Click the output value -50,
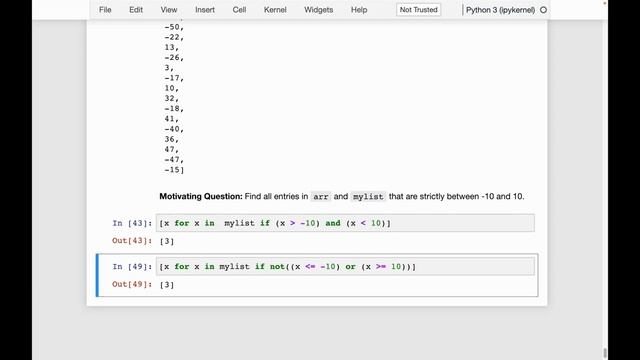The image size is (640, 360). (174, 27)
